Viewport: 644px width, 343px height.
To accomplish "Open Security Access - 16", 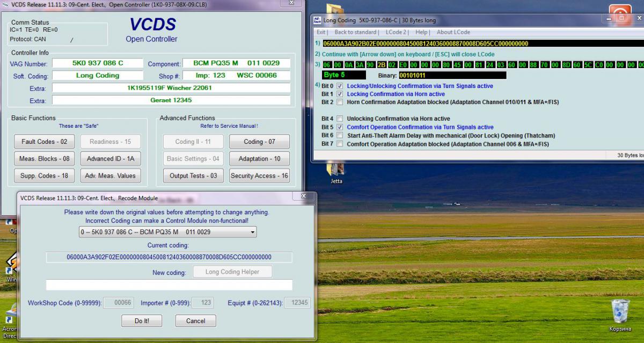I will pos(259,176).
